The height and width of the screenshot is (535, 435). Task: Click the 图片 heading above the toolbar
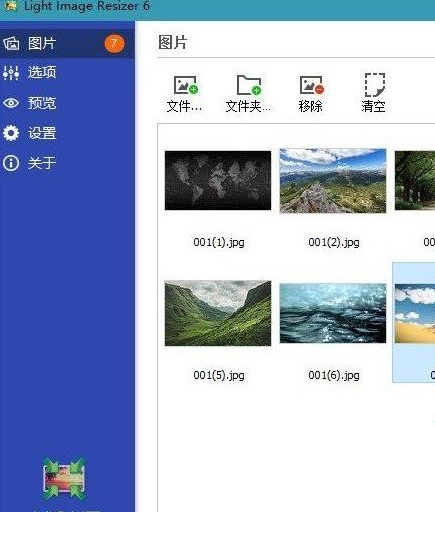pyautogui.click(x=173, y=43)
